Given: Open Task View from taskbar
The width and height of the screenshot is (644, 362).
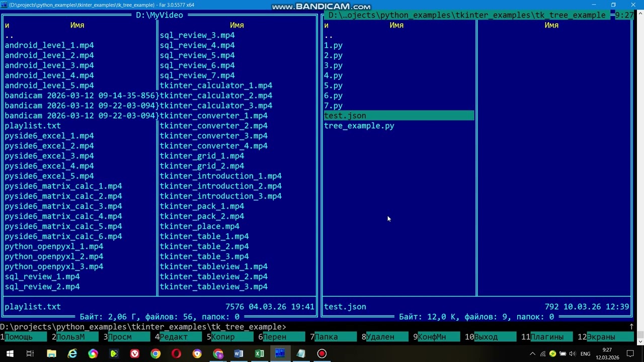Looking at the screenshot, I should [x=30, y=353].
